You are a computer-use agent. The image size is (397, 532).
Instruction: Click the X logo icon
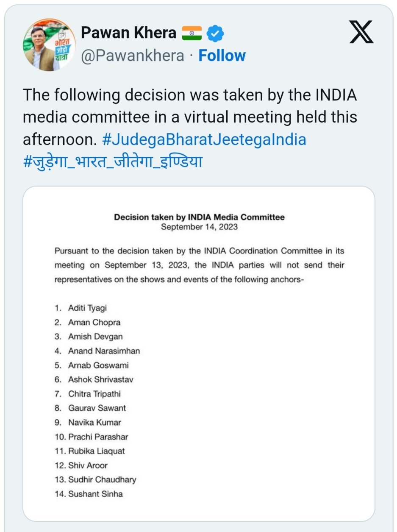pos(361,33)
